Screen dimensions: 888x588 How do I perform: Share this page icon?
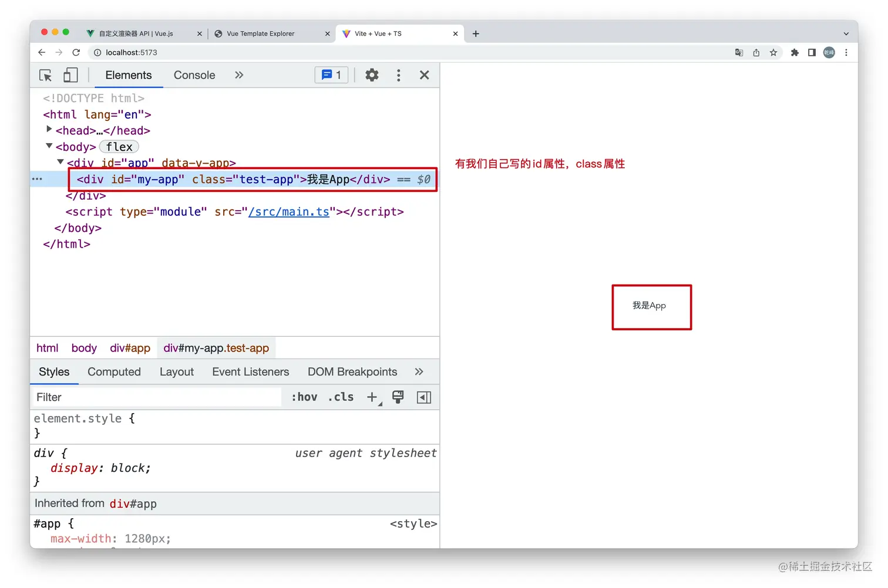click(x=756, y=52)
